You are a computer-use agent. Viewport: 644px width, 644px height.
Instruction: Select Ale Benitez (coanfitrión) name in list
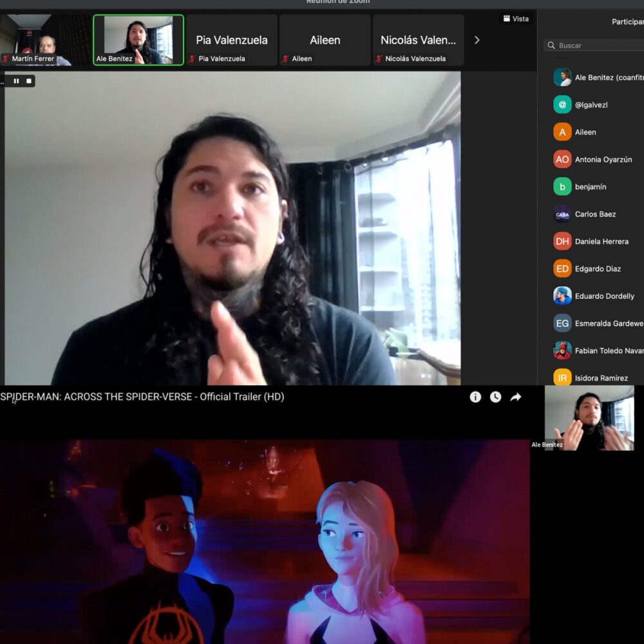pyautogui.click(x=609, y=77)
